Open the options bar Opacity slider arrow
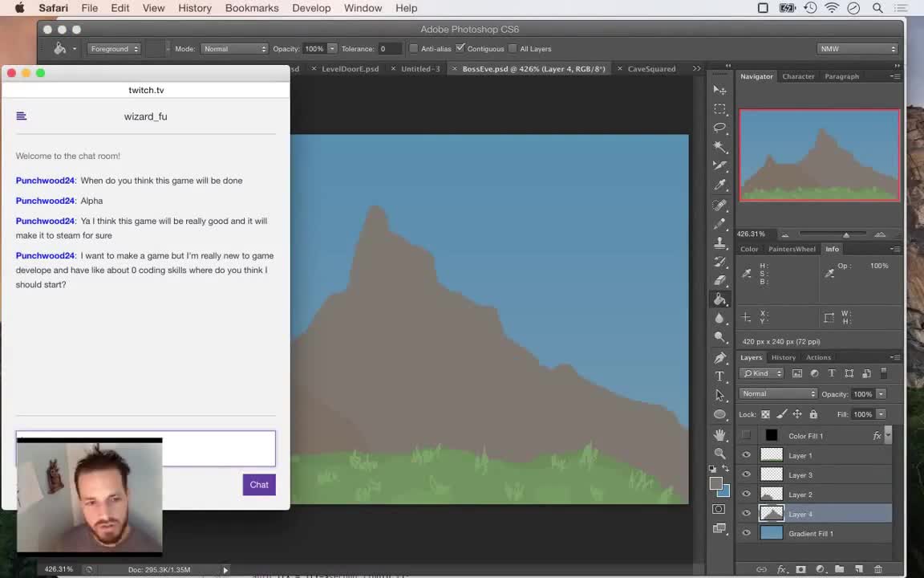This screenshot has width=924, height=578. tap(332, 49)
